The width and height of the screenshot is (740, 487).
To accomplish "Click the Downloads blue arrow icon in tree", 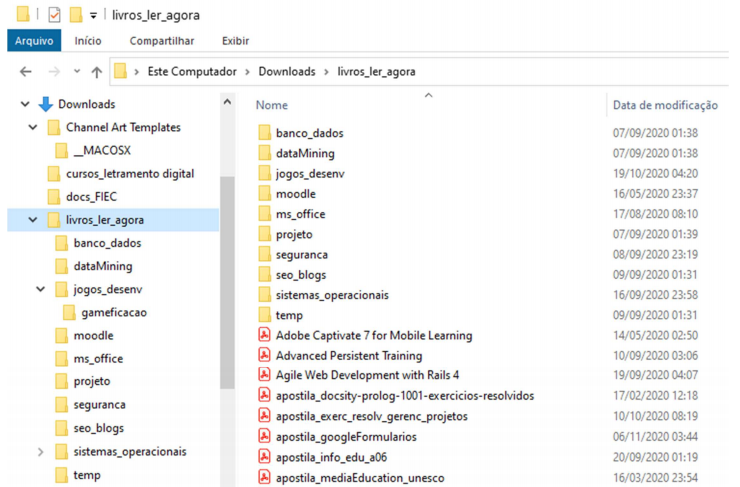I will click(45, 104).
